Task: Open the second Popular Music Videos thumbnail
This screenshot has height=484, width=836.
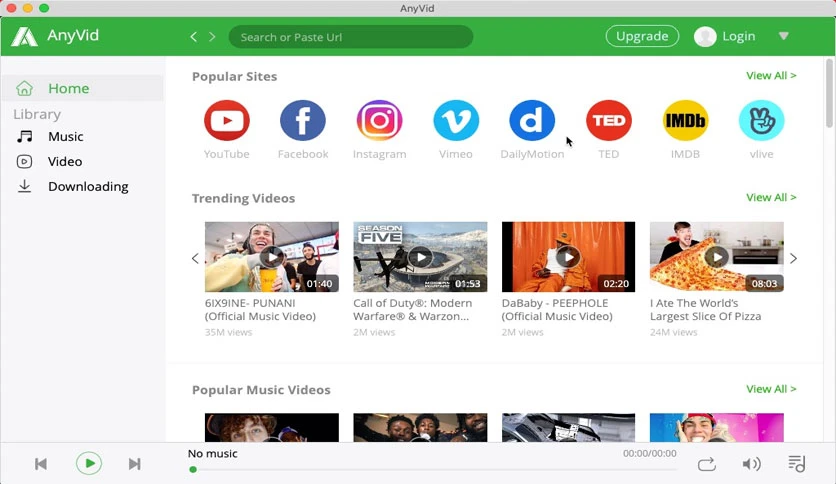Action: click(420, 427)
